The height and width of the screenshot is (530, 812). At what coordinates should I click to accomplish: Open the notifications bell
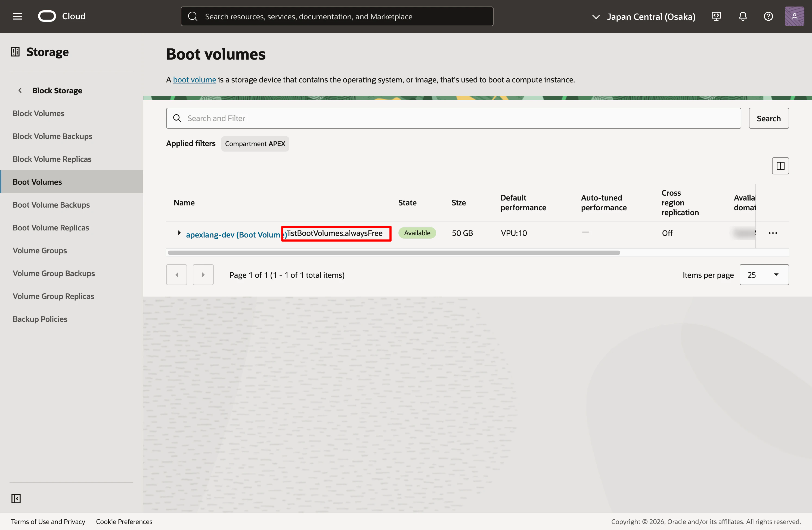coord(743,16)
